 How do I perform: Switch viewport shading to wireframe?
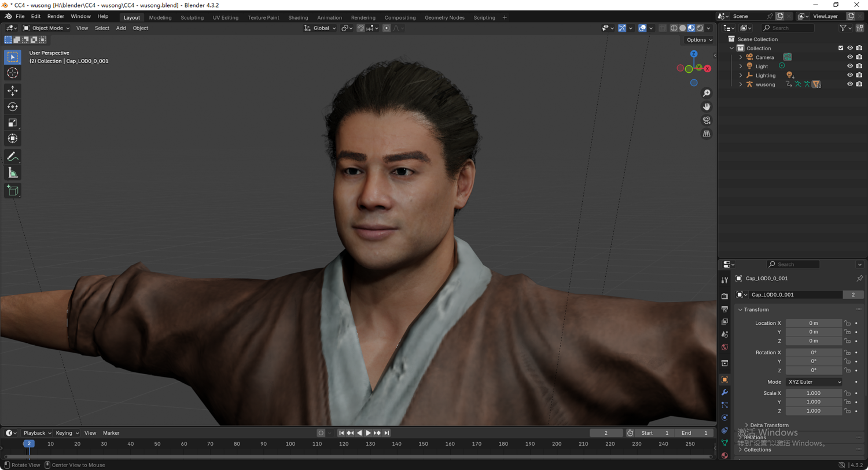674,28
